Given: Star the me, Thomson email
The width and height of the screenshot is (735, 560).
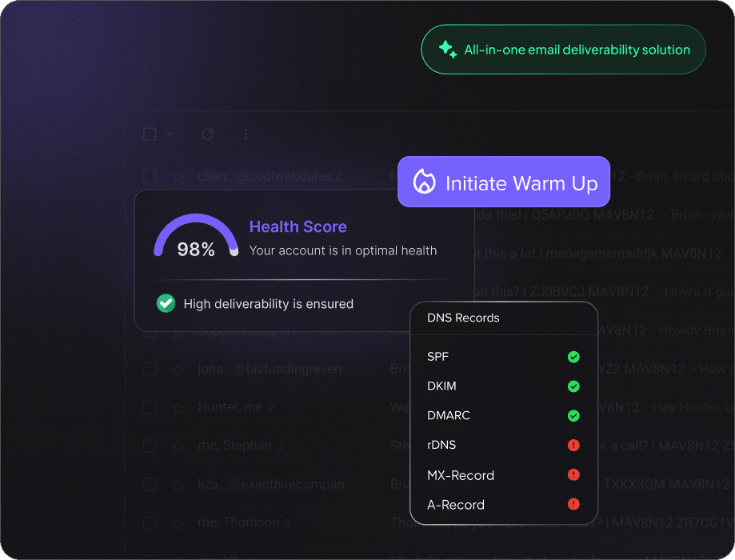Looking at the screenshot, I should click(178, 523).
